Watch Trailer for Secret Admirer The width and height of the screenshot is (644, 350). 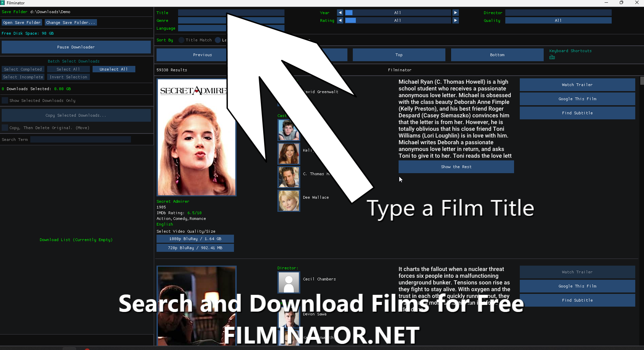577,85
